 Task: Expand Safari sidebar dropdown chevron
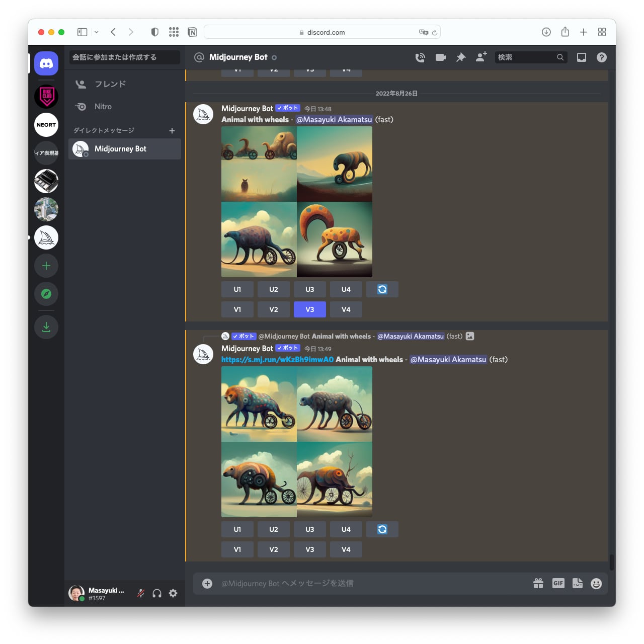coord(96,32)
